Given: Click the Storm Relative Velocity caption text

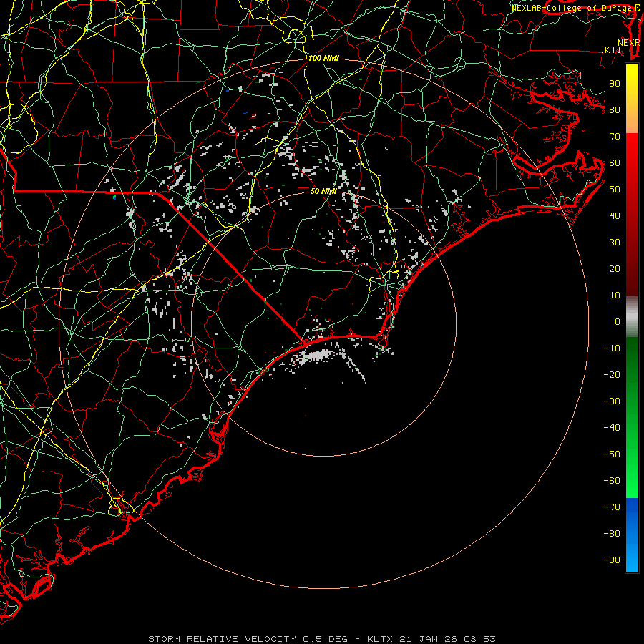Looking at the screenshot, I should point(321,639).
